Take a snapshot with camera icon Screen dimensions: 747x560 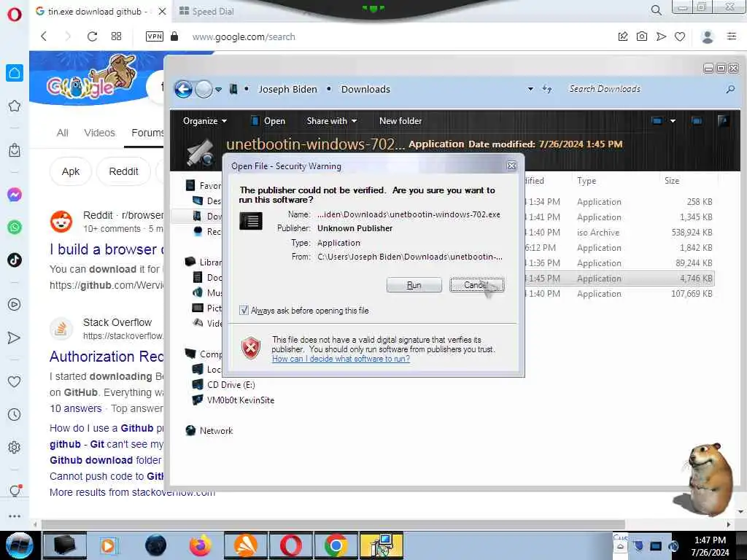(642, 36)
